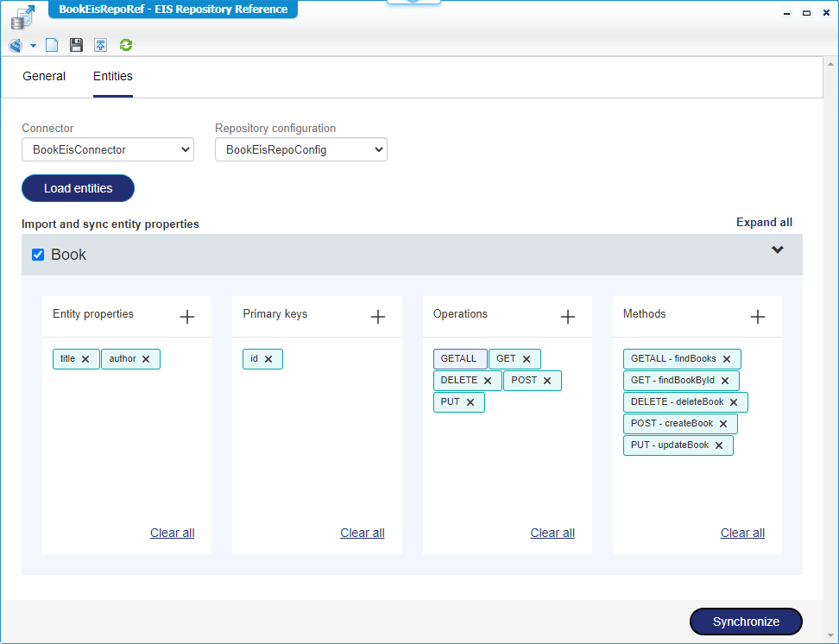Remove the DELETE operation tag
The image size is (839, 644).
point(488,381)
